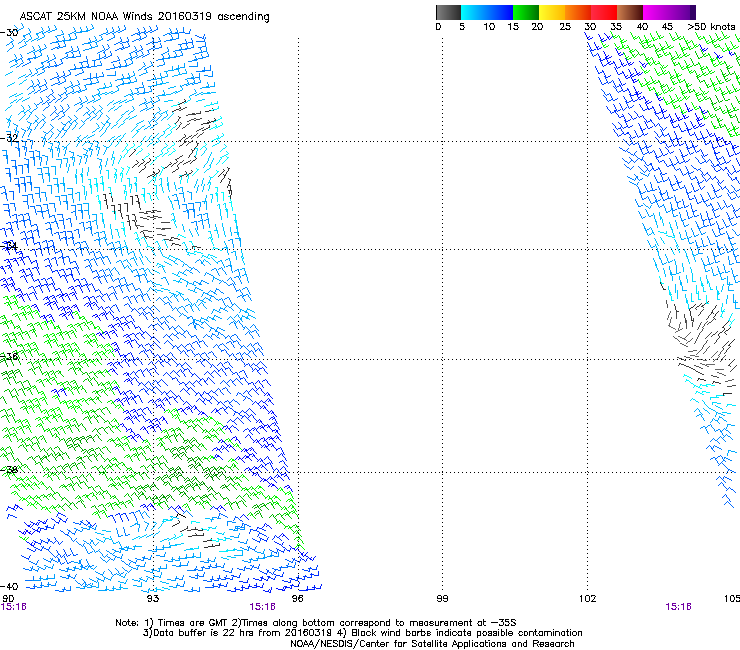Click the red 30-35 knots legend segment
740x650 pixels.
[604, 12]
